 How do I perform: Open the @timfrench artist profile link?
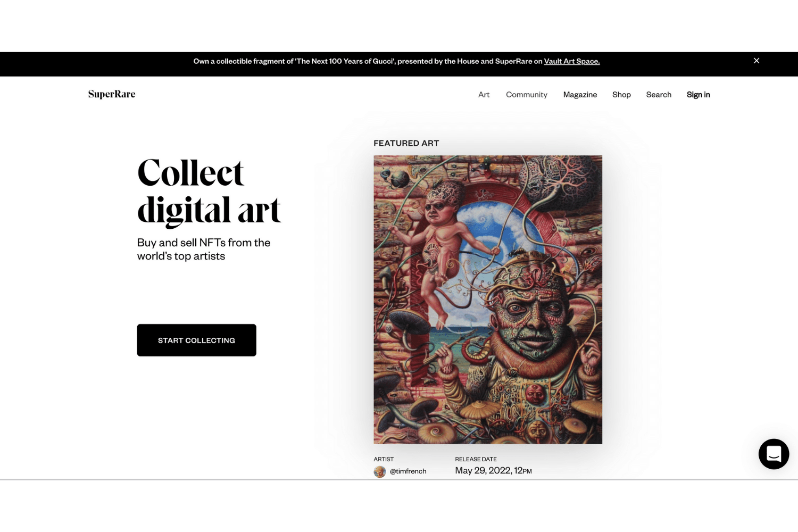point(408,471)
